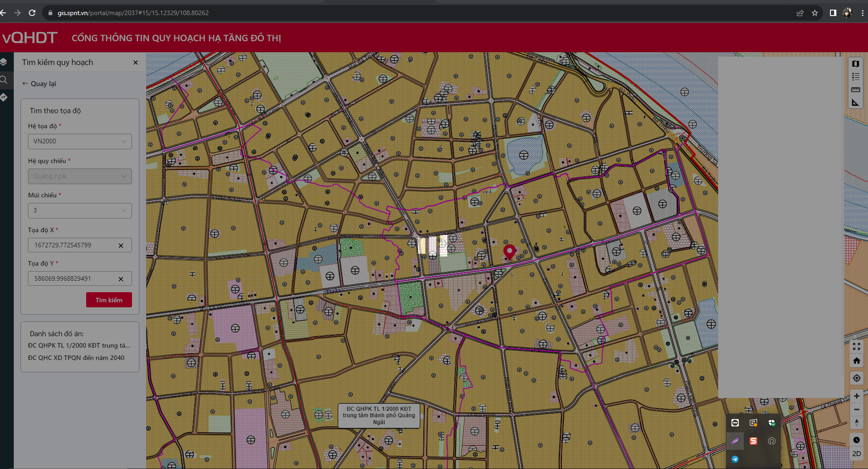The width and height of the screenshot is (868, 469).
Task: Select the area measurement triangle tool
Action: (x=856, y=103)
